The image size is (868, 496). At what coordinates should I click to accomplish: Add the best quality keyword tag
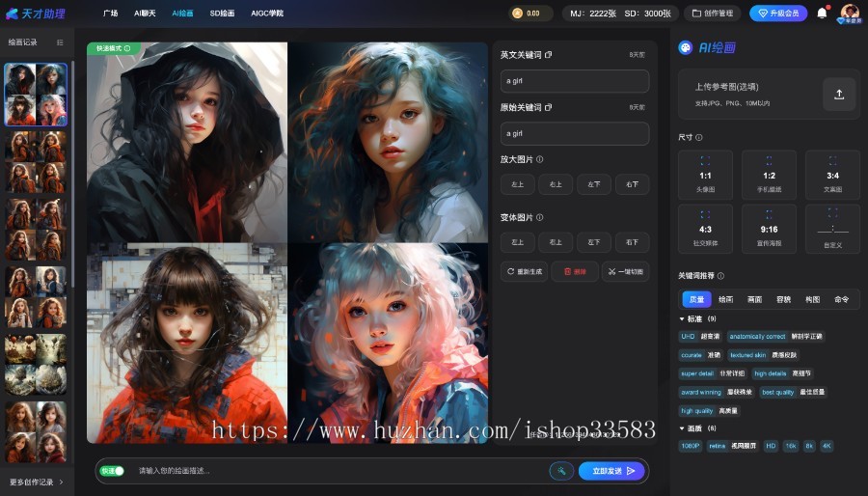793,393
